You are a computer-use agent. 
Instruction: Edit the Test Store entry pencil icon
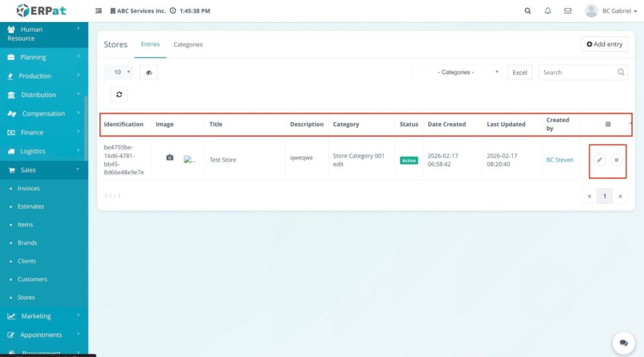point(599,160)
